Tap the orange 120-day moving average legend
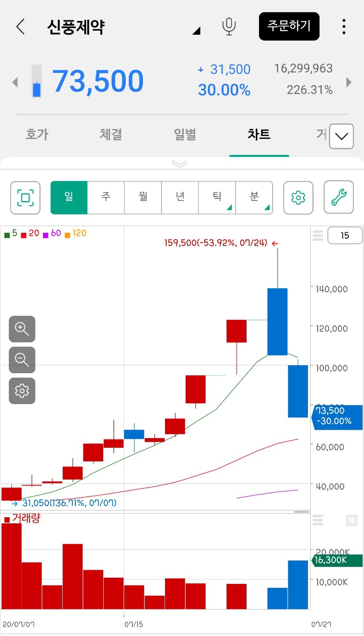The image size is (364, 636). coord(75,233)
